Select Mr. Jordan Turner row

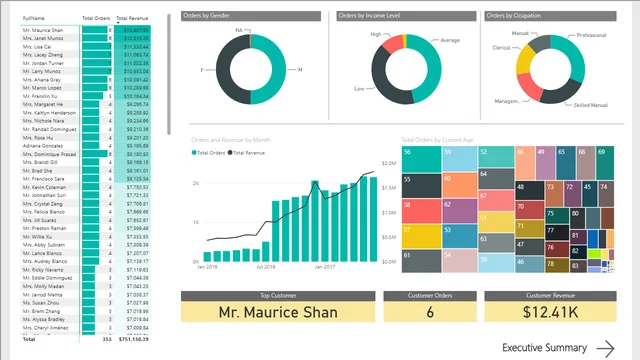pyautogui.click(x=86, y=63)
